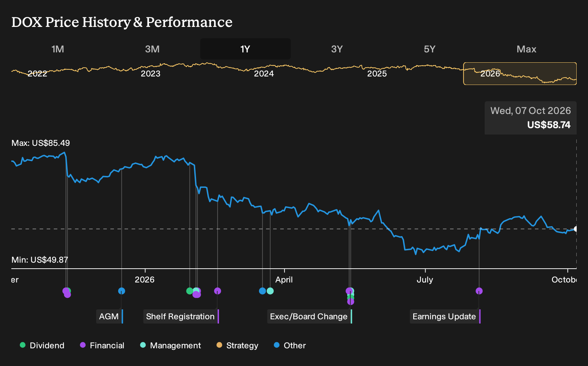Toggle the Financial legend filter
Screen dimensions: 588x366
point(102,345)
